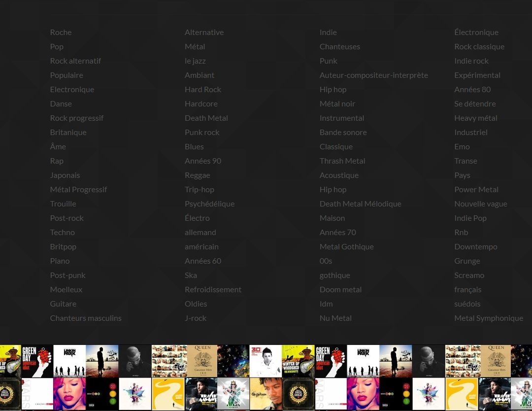The width and height of the screenshot is (532, 411).
Task: Go to Hard Rock genre
Action: point(202,89)
